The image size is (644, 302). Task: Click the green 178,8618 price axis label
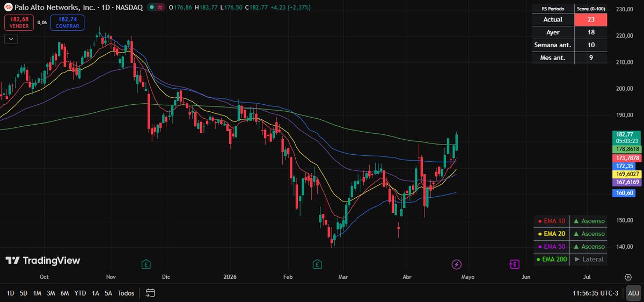[x=627, y=149]
